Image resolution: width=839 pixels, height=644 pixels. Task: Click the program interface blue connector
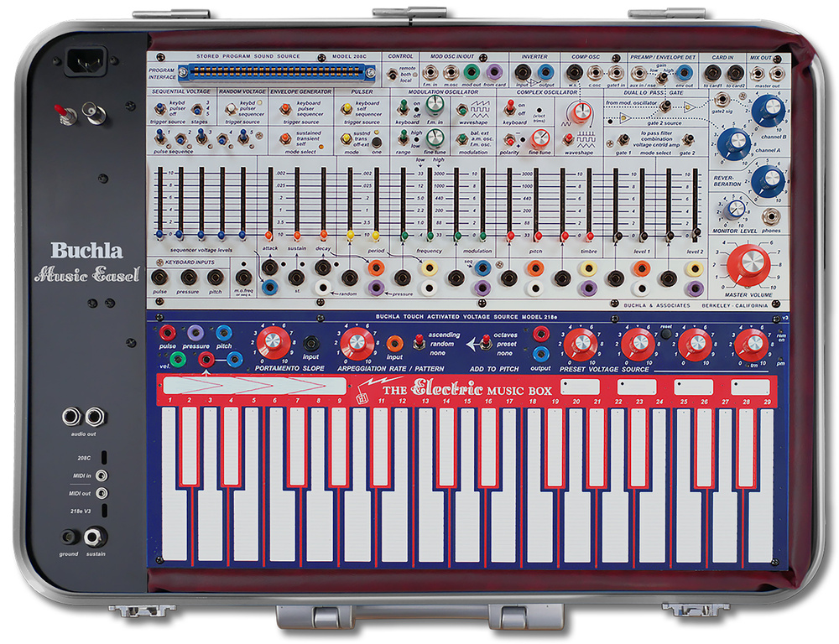pos(277,73)
